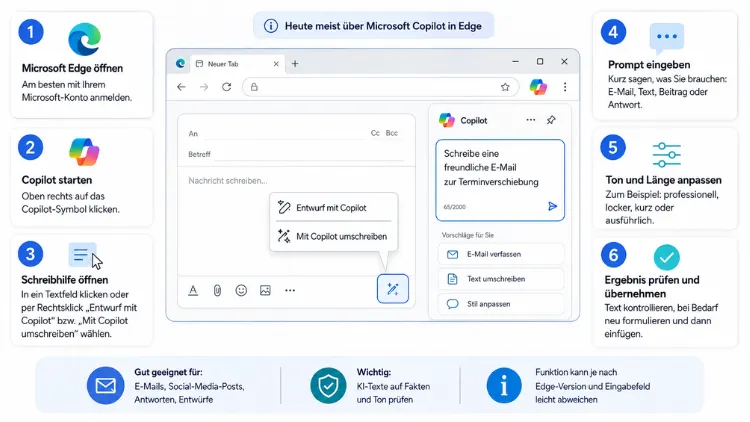Screen dimensions: 750x422
Task: Open the browser three-dot settings menu
Action: pos(565,87)
